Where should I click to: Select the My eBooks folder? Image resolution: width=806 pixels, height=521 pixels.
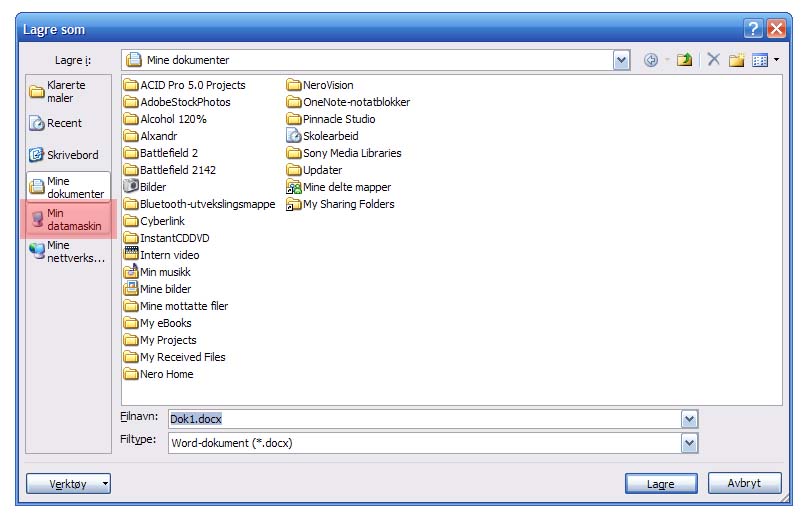click(158, 323)
